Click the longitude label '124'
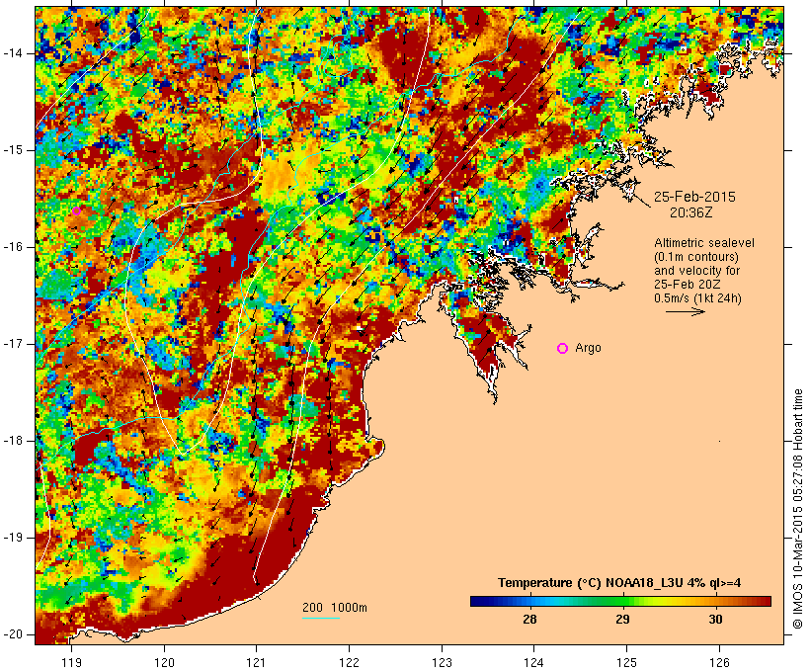This screenshot has height=672, width=810. pos(534,662)
